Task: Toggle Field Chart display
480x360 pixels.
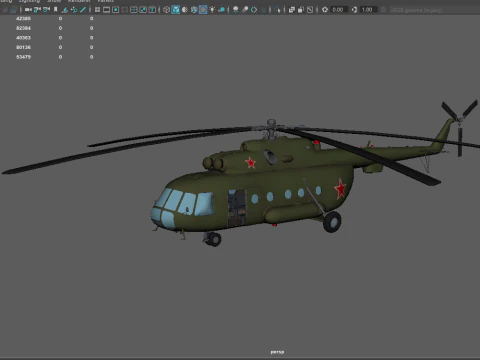Action: coord(134,10)
